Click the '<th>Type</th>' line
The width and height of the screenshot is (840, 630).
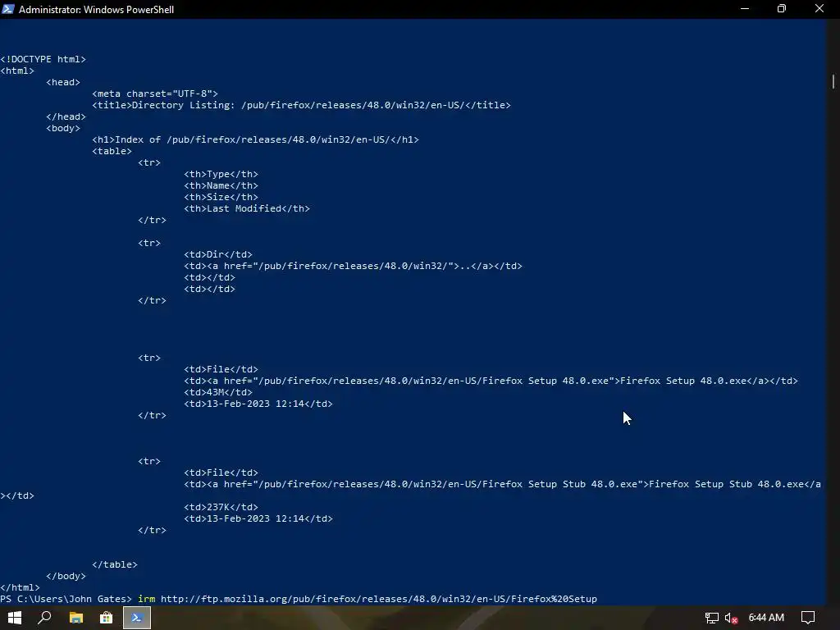pyautogui.click(x=221, y=174)
